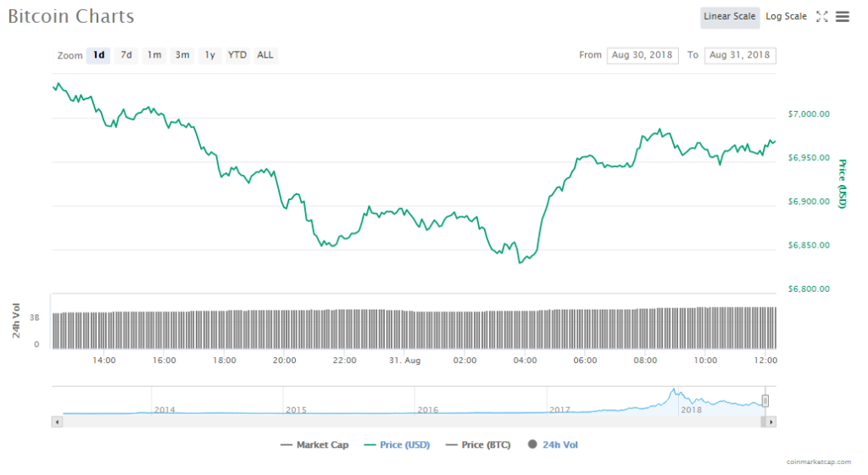Click navigator scrollbar left arrow

click(58, 422)
